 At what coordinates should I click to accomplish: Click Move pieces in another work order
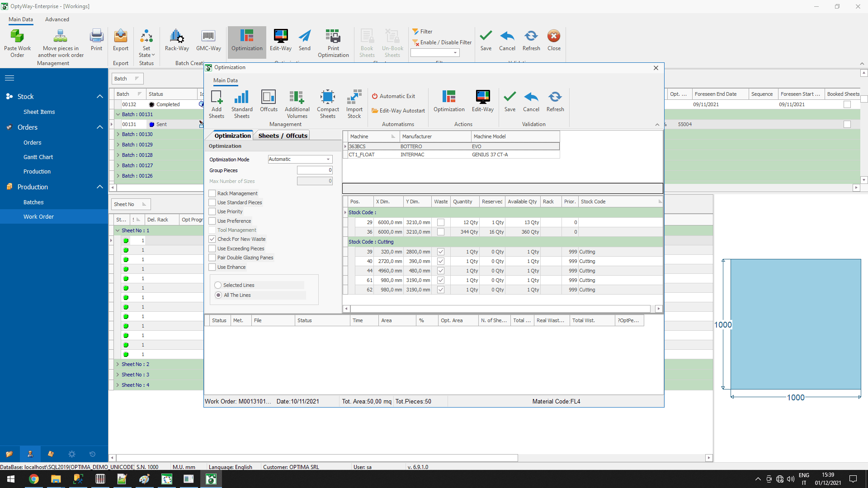61,43
